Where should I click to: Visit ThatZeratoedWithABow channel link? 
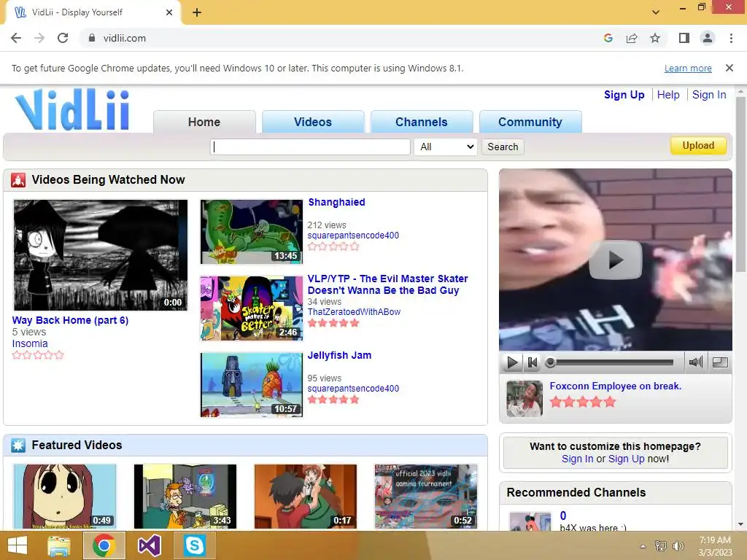point(354,312)
